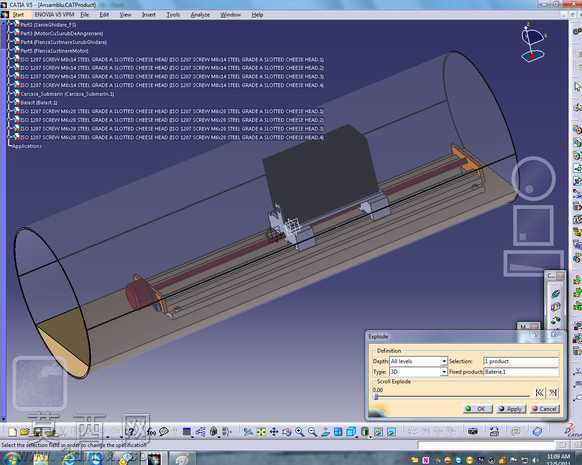Open the Type '3D' dropdown

point(418,371)
